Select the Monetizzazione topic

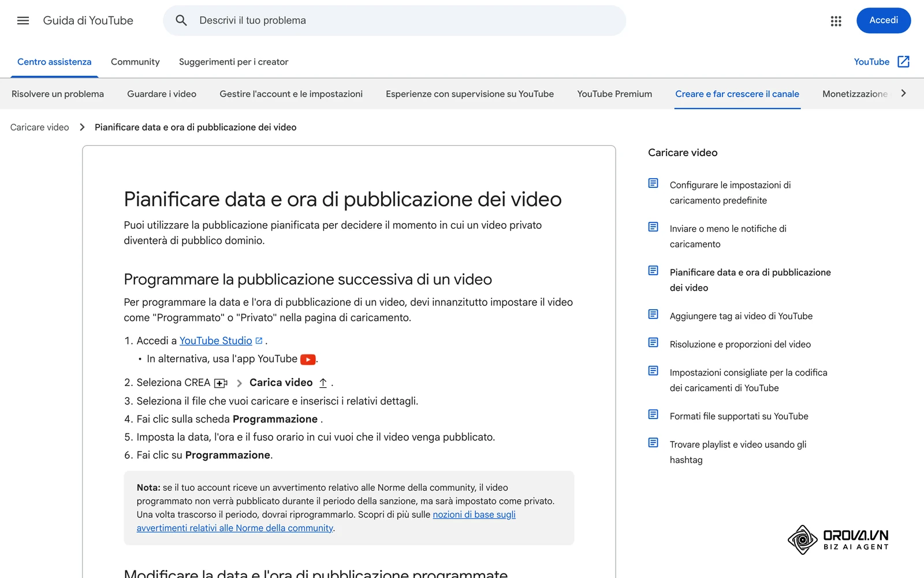click(855, 94)
